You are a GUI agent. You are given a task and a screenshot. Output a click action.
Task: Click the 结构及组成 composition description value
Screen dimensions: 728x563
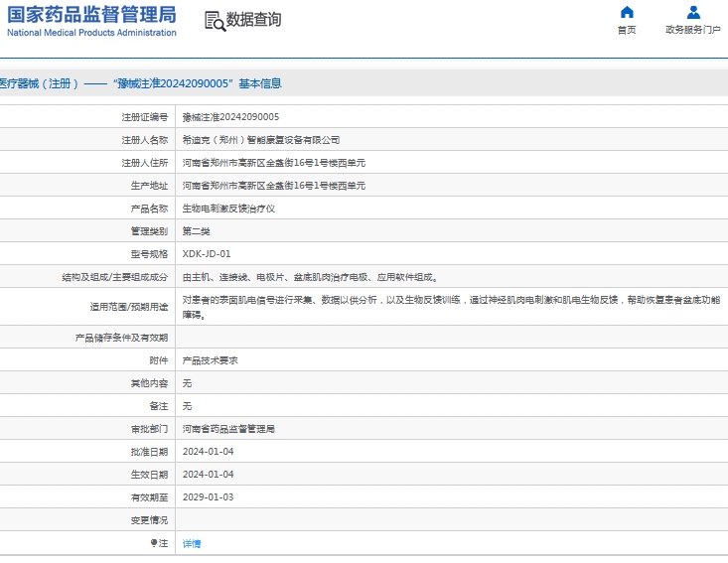click(x=310, y=277)
